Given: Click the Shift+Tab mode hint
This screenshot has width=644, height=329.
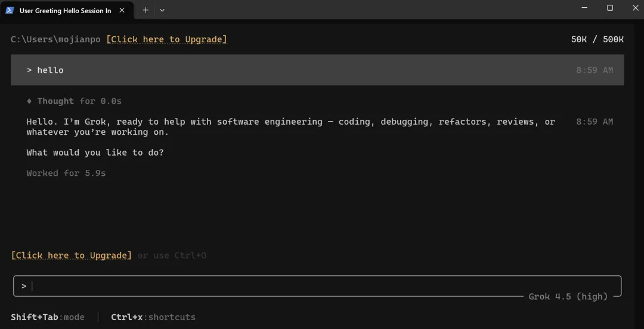Looking at the screenshot, I should [48, 317].
